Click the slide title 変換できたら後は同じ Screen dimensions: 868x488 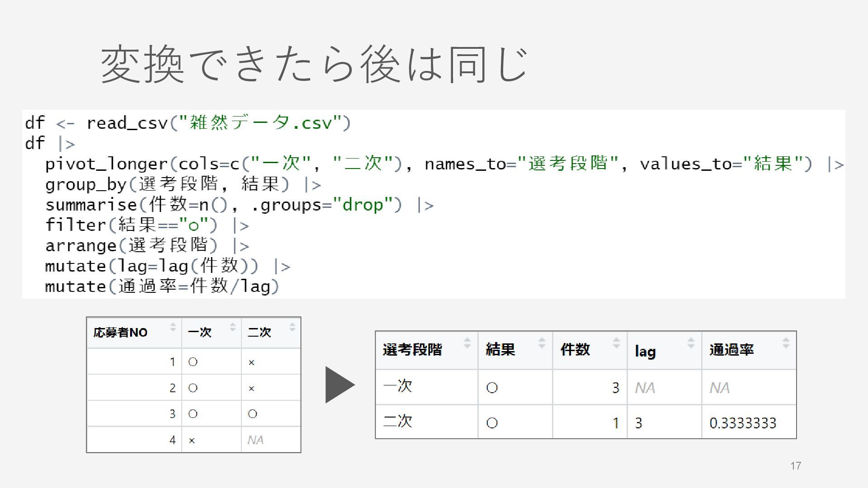[314, 65]
